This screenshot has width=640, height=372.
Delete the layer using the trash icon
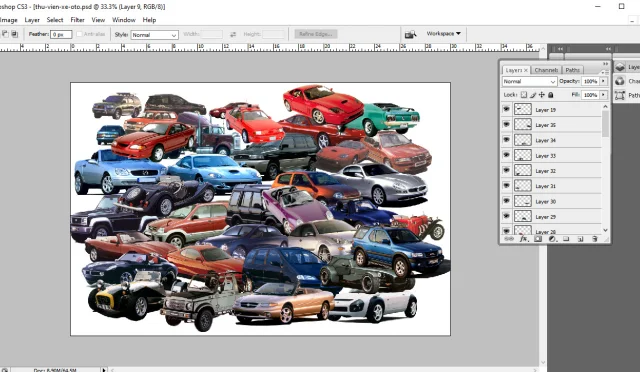pos(595,239)
